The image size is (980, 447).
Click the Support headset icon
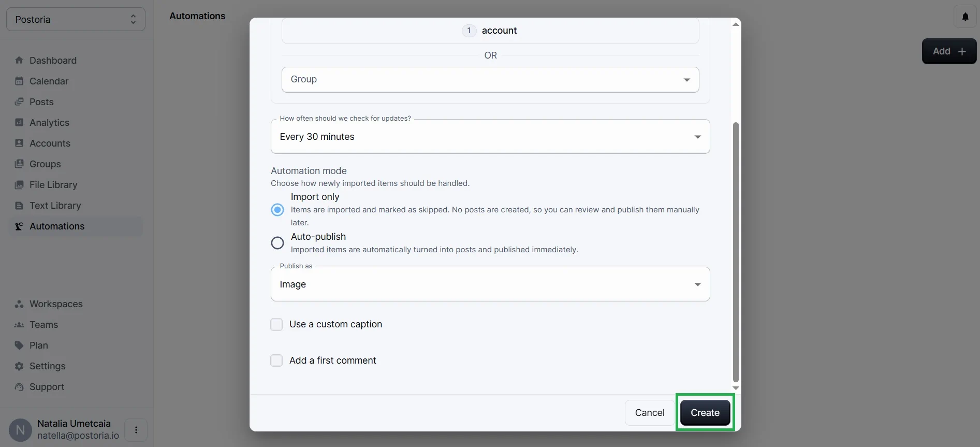(x=19, y=386)
